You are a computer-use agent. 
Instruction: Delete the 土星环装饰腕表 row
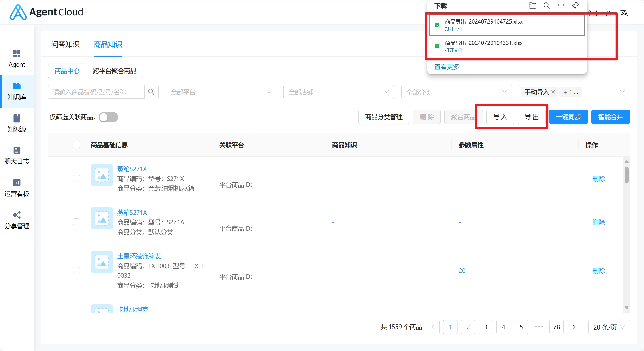pyautogui.click(x=599, y=271)
